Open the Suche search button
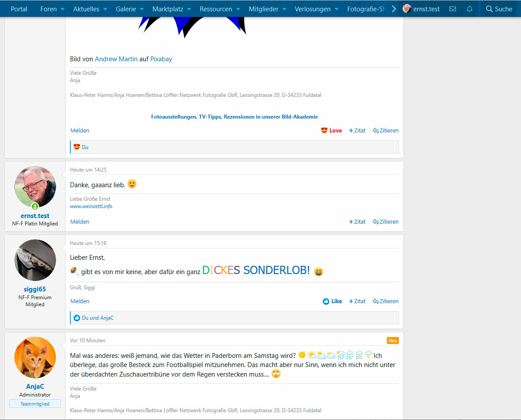 click(499, 9)
